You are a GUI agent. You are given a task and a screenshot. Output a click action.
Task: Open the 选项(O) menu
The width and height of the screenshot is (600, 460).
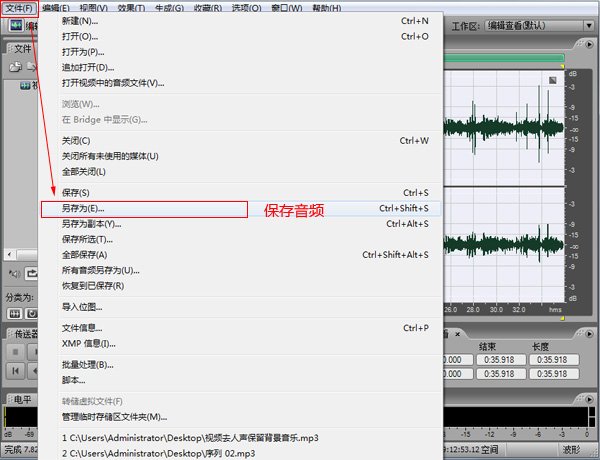pos(246,8)
